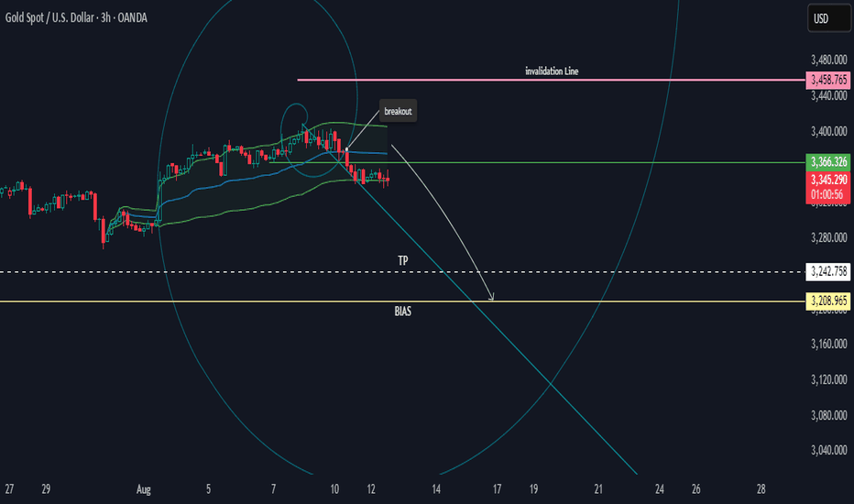The width and height of the screenshot is (854, 504).
Task: Click the Gold Spot / U.S. Dollar chart title
Action: [76, 18]
